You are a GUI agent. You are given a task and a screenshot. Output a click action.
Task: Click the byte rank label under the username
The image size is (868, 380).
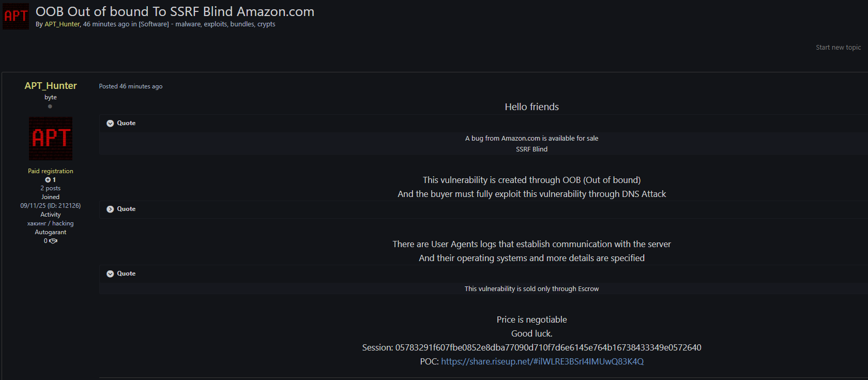click(x=51, y=97)
